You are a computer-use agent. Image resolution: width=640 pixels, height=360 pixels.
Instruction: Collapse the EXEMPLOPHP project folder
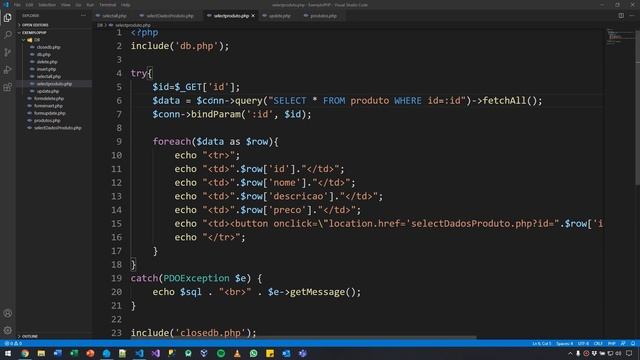point(34,32)
